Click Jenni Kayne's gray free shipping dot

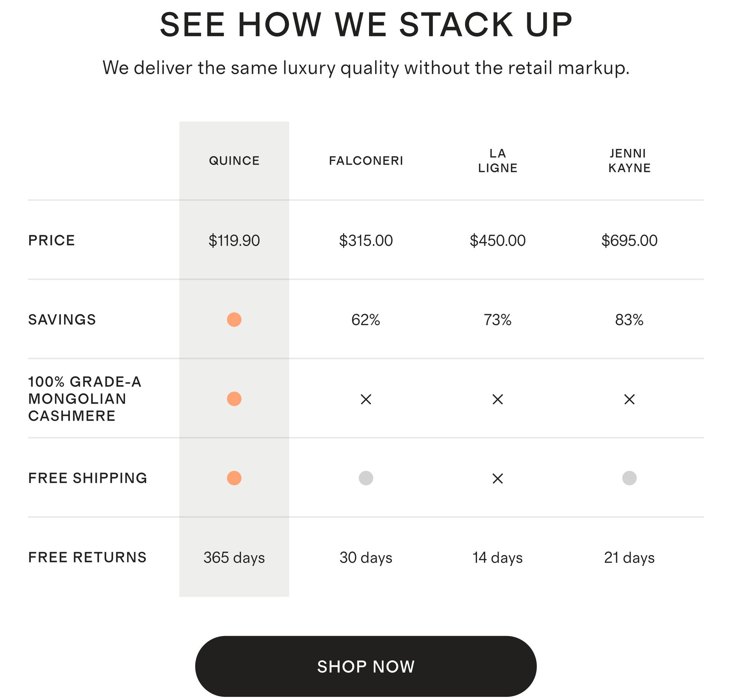[629, 478]
